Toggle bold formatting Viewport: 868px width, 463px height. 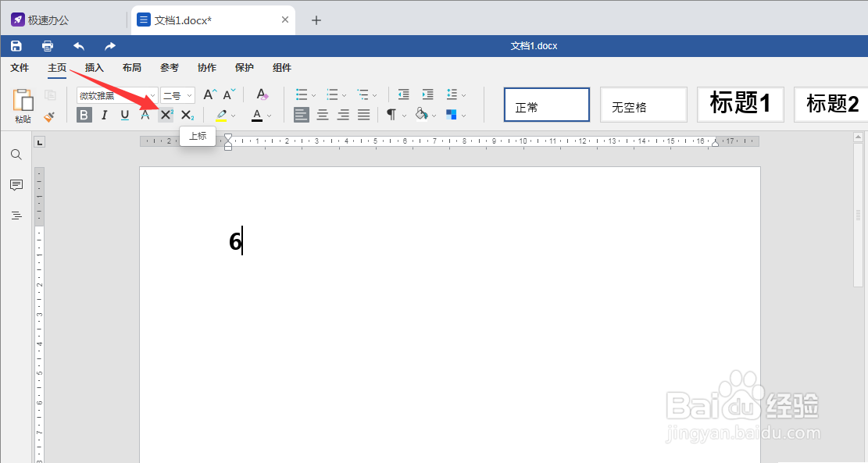pos(84,115)
